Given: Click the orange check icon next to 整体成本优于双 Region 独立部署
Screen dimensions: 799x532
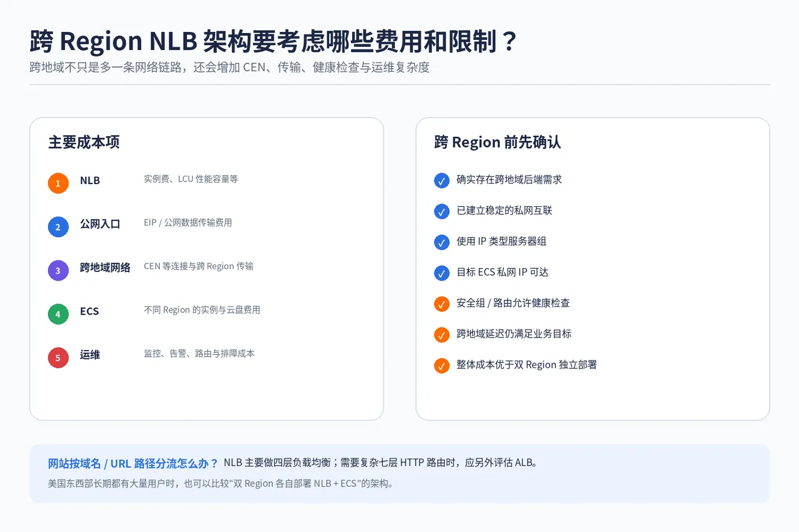Looking at the screenshot, I should (x=442, y=366).
